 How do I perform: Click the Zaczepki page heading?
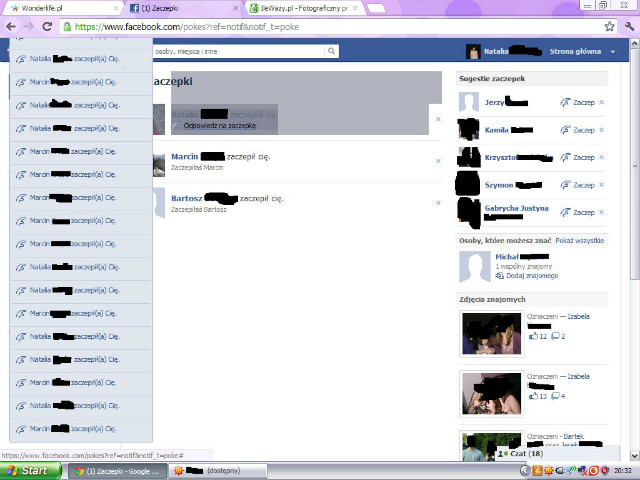tap(172, 81)
